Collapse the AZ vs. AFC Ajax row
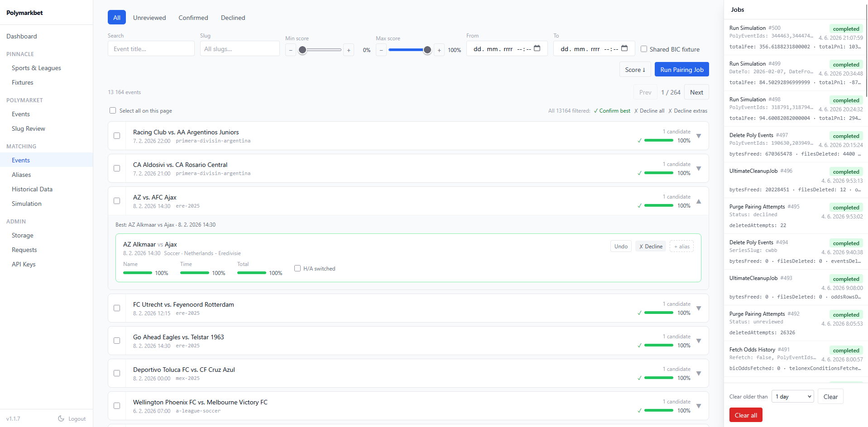Viewport: 868px width, 427px height. (699, 201)
